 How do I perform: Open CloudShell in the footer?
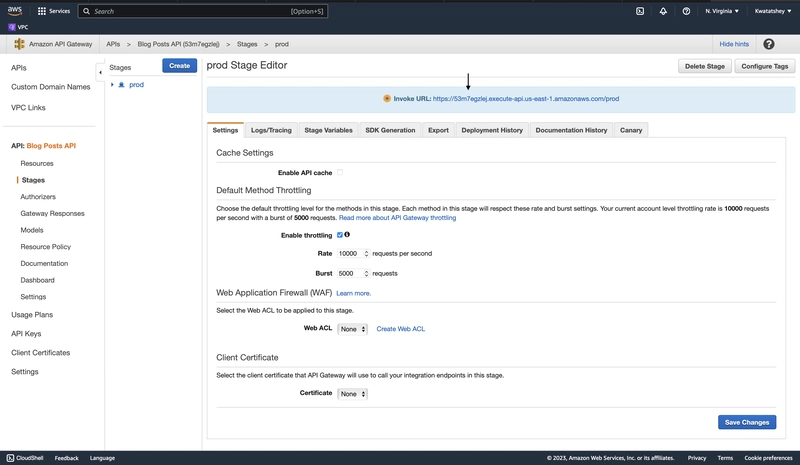tap(25, 458)
